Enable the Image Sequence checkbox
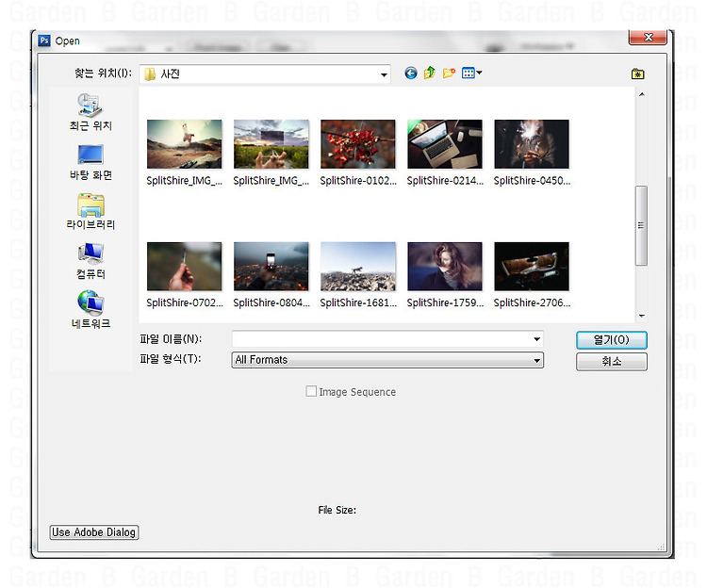This screenshot has width=707, height=588. 311,391
